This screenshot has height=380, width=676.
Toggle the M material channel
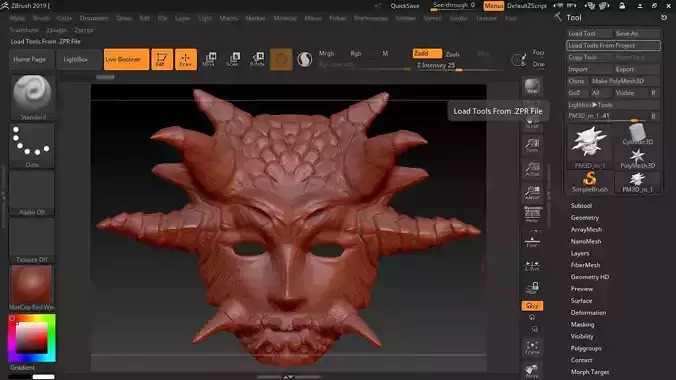385,53
